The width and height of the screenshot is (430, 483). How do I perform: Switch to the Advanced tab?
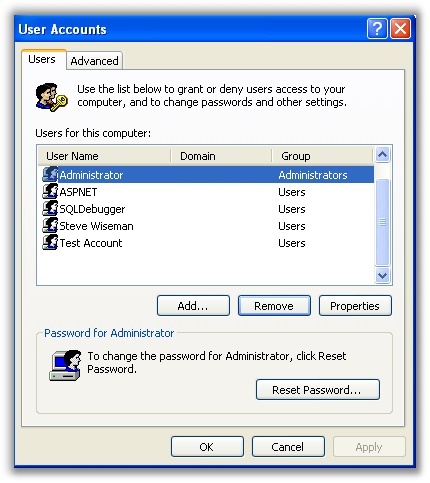click(x=94, y=61)
